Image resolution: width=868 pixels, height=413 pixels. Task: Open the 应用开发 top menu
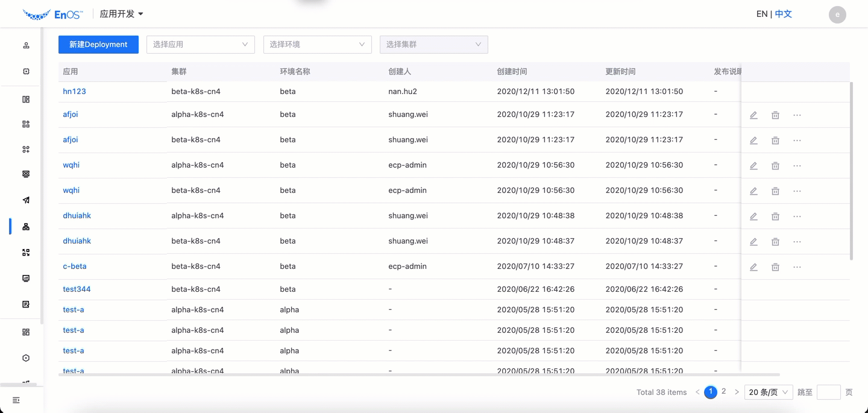(121, 14)
